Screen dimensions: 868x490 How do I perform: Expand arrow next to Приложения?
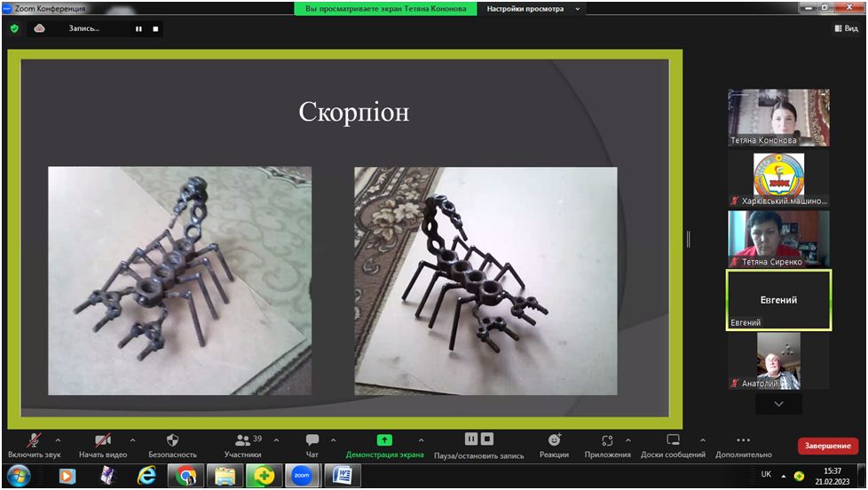coord(628,440)
